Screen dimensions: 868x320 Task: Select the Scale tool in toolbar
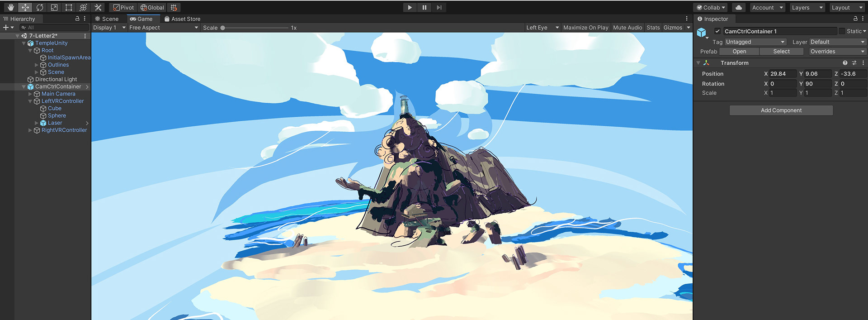click(54, 7)
